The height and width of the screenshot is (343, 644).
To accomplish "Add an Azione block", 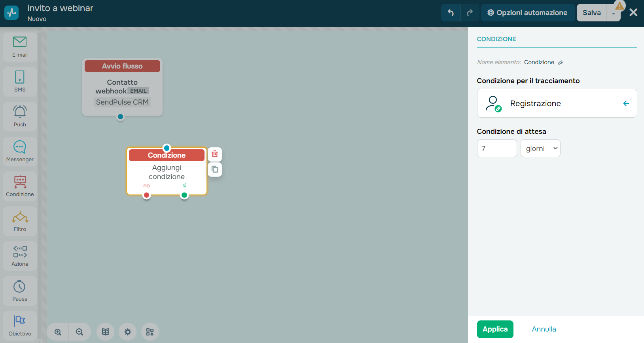I will (20, 256).
